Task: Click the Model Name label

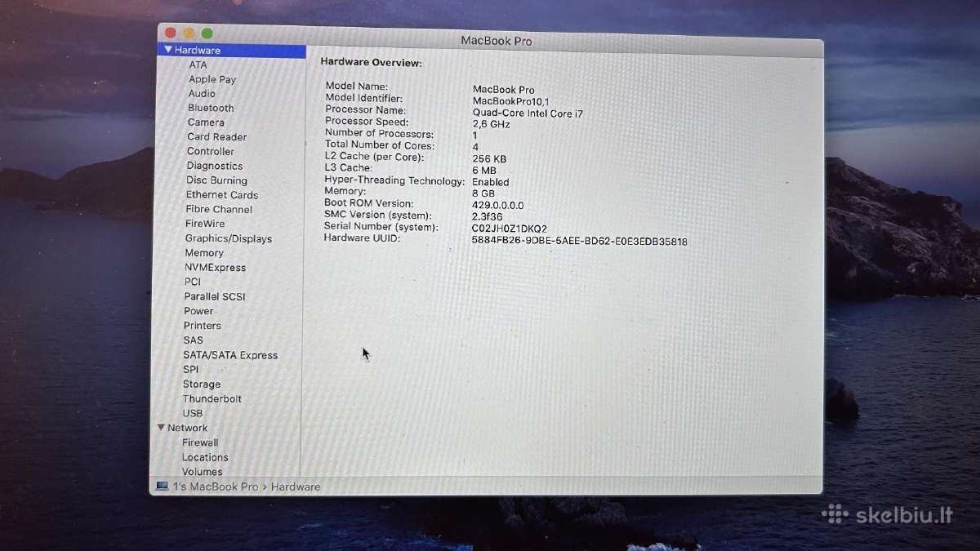Action: pyautogui.click(x=357, y=86)
